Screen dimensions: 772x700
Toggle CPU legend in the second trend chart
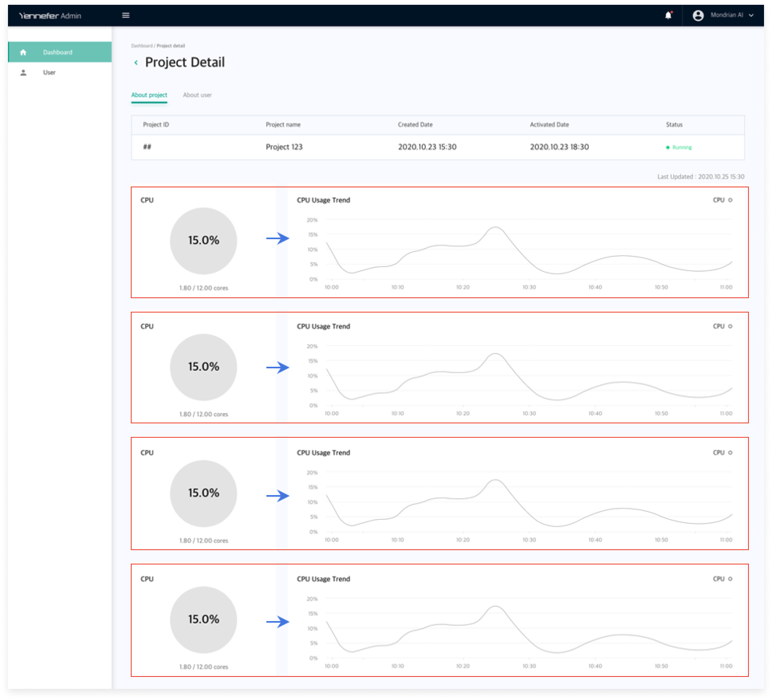point(723,326)
